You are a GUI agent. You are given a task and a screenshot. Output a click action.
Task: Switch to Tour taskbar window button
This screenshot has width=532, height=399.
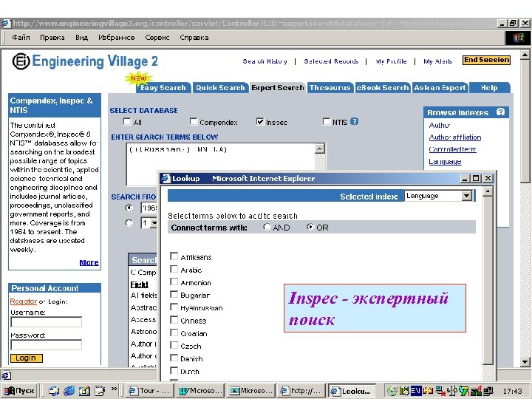coord(150,391)
